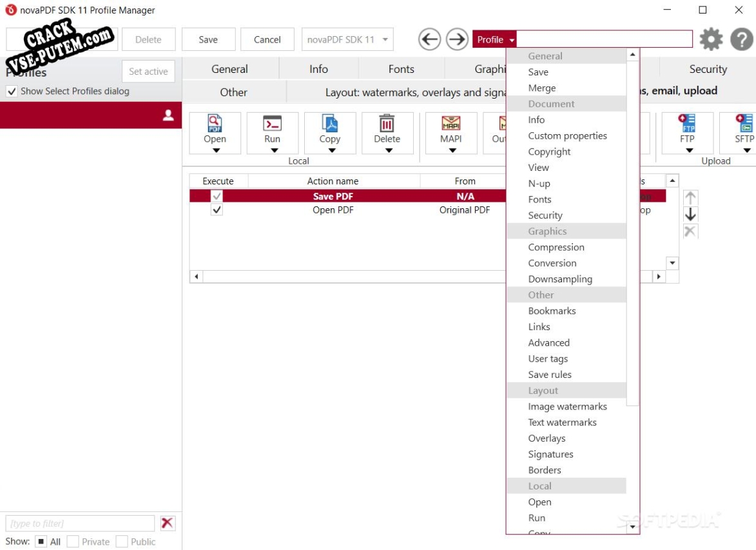This screenshot has width=756, height=550.
Task: Uncheck Execute for the Open PDF action
Action: [x=217, y=210]
